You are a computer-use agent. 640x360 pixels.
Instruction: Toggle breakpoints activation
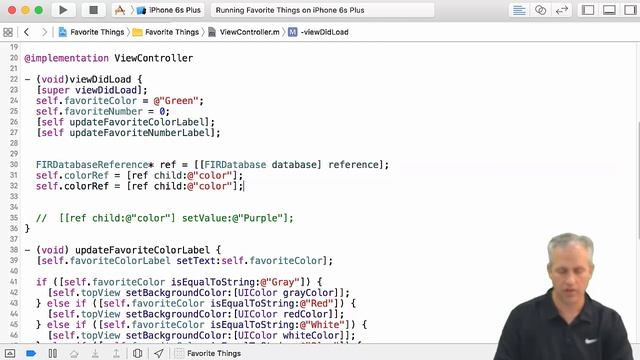[x=31, y=353]
